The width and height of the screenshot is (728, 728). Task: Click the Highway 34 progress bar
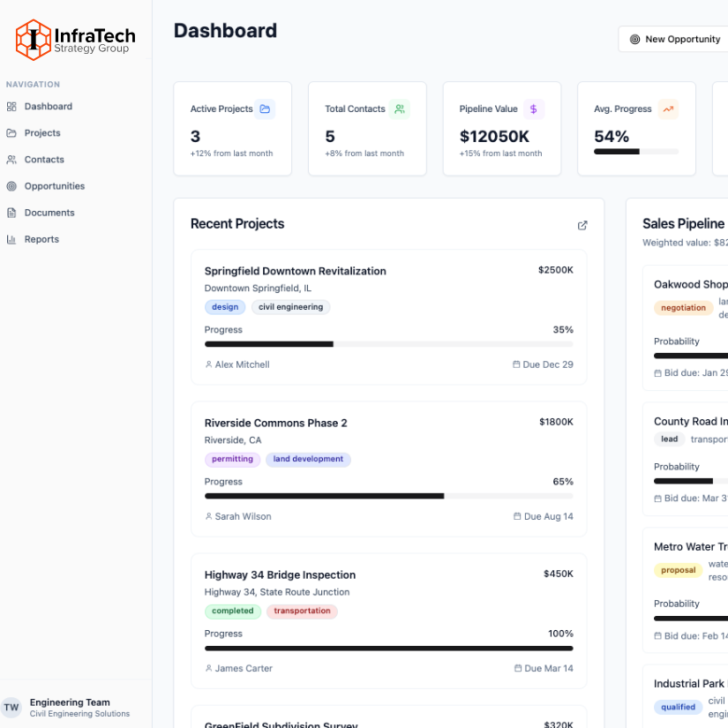point(388,648)
